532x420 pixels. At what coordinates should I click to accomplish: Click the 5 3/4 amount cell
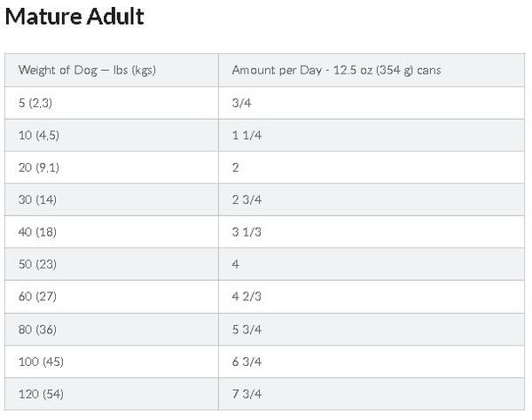[x=372, y=330]
